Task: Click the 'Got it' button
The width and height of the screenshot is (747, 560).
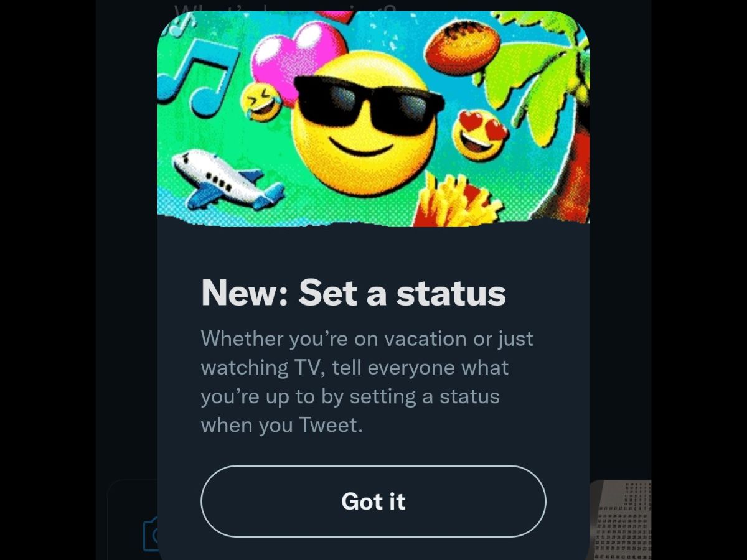Action: pyautogui.click(x=373, y=502)
